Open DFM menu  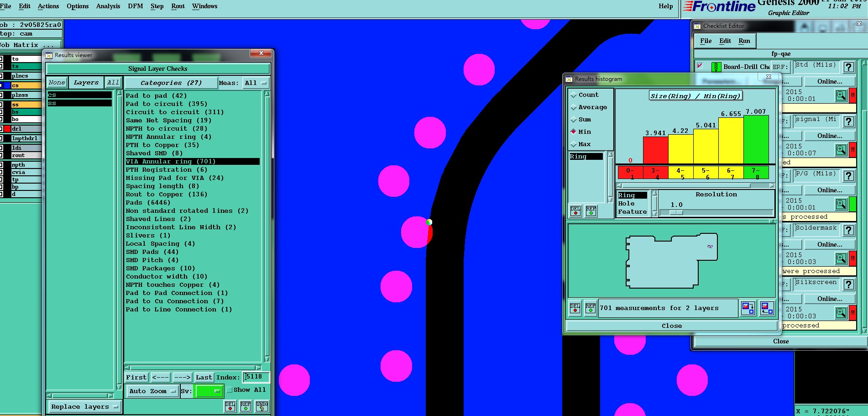coord(136,6)
